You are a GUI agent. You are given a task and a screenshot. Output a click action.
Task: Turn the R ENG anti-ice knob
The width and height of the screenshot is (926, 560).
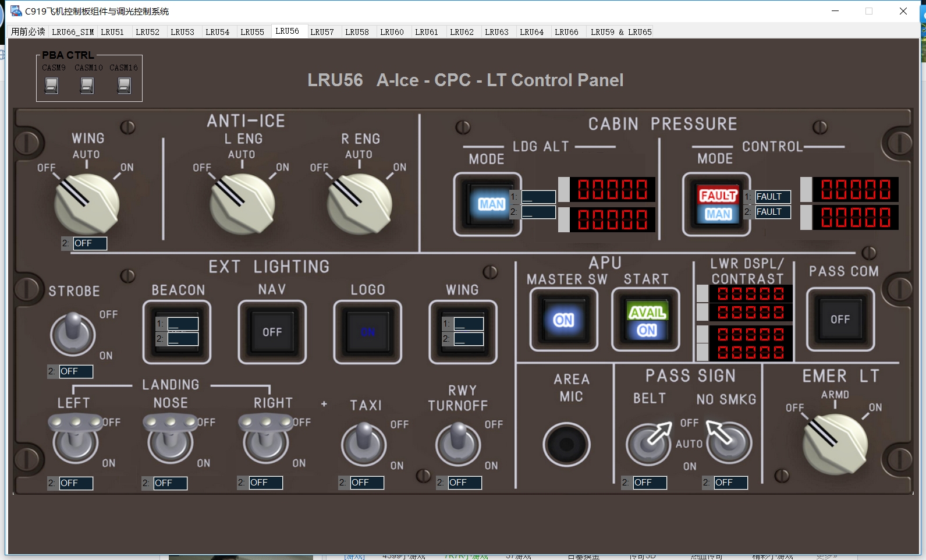click(x=359, y=203)
